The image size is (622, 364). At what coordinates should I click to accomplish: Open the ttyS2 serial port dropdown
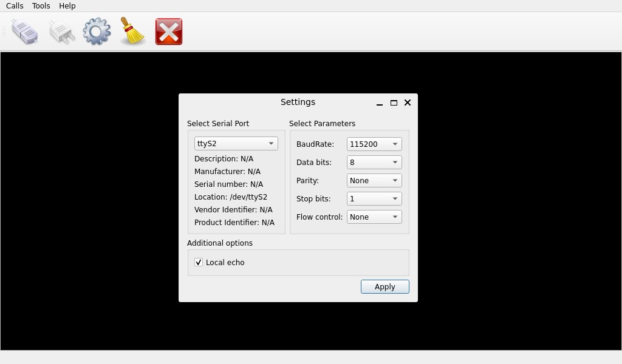pyautogui.click(x=236, y=143)
